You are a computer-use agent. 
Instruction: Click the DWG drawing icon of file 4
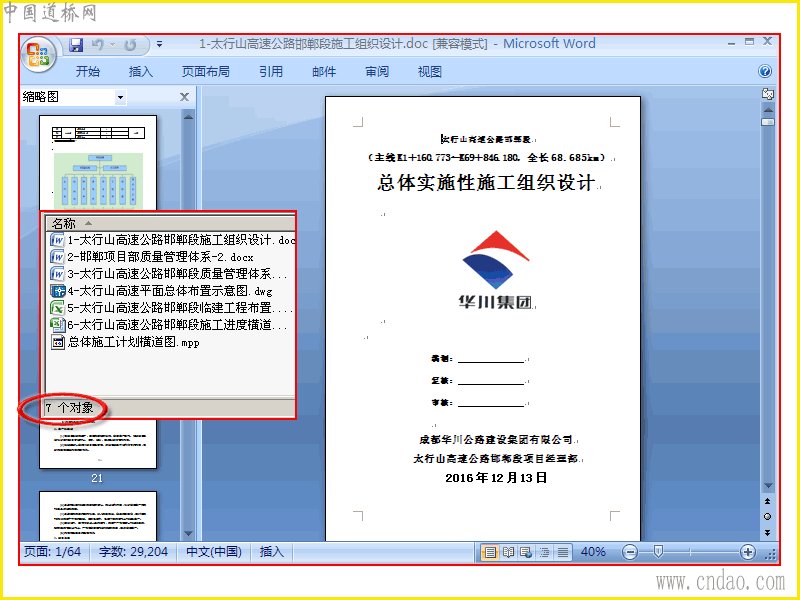click(x=57, y=291)
